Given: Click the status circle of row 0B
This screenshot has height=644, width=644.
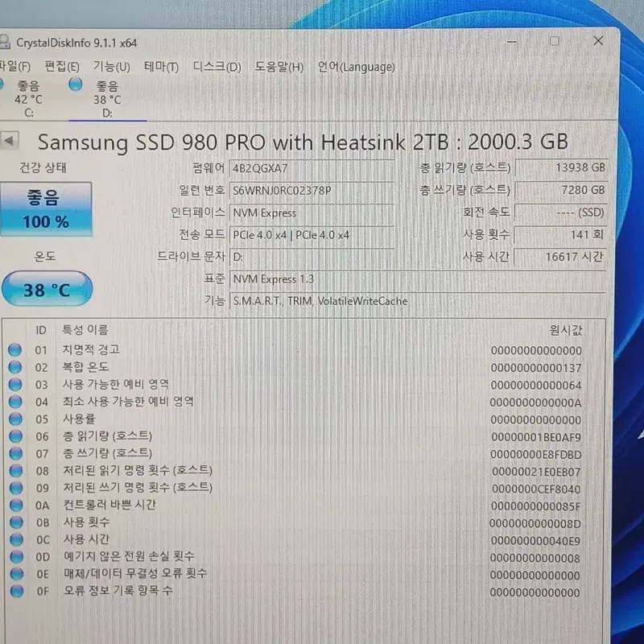Looking at the screenshot, I should tap(16, 522).
